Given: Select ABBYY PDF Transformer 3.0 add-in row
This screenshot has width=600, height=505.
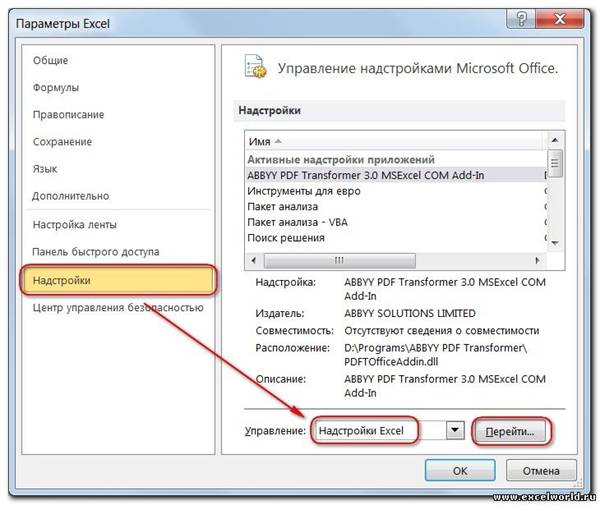Looking at the screenshot, I should tap(396, 175).
